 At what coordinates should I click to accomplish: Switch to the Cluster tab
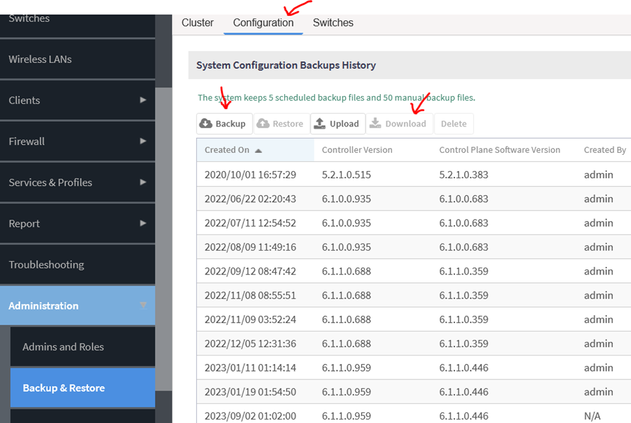[197, 23]
